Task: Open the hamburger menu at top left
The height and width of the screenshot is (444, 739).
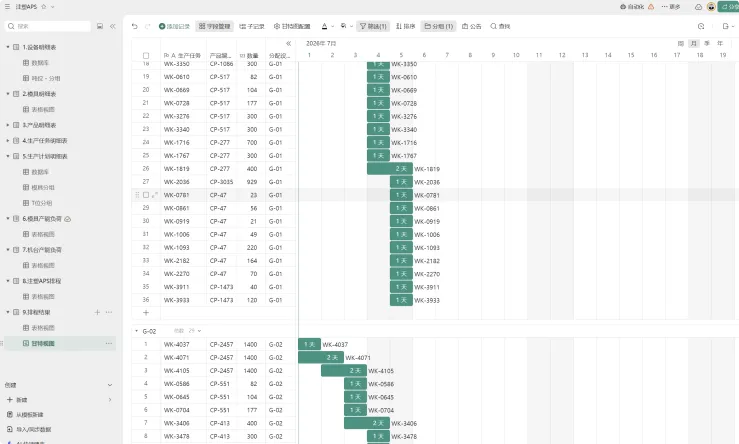Action: click(x=7, y=7)
